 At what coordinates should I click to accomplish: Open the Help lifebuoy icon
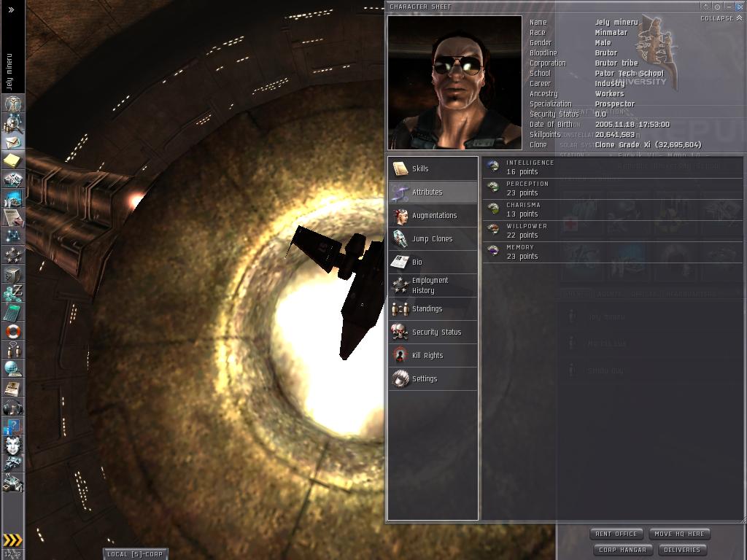[13, 332]
